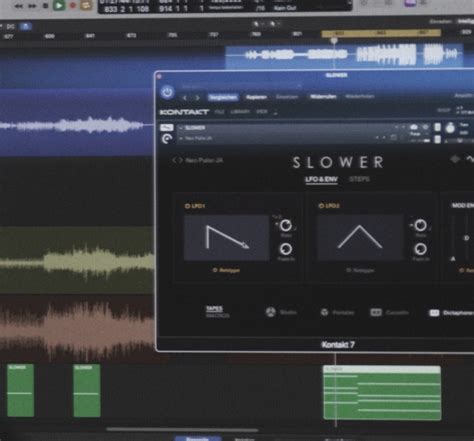
Task: Open Kontakt FILE menu
Action: pyautogui.click(x=219, y=112)
